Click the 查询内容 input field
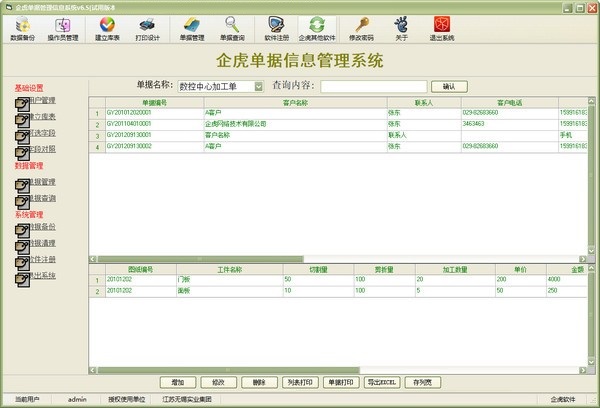Screen dimensions: 600x408 click(x=373, y=86)
